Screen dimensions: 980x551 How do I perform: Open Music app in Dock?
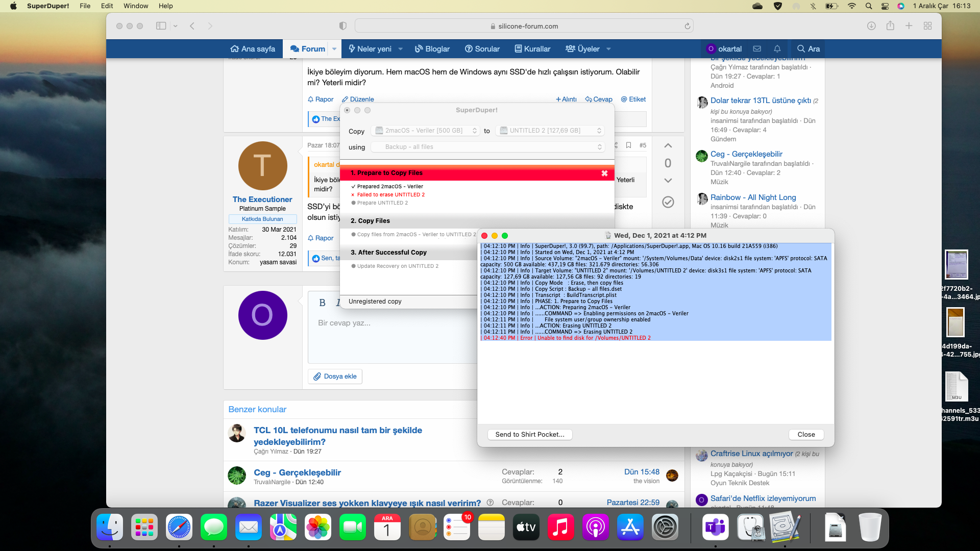561,527
